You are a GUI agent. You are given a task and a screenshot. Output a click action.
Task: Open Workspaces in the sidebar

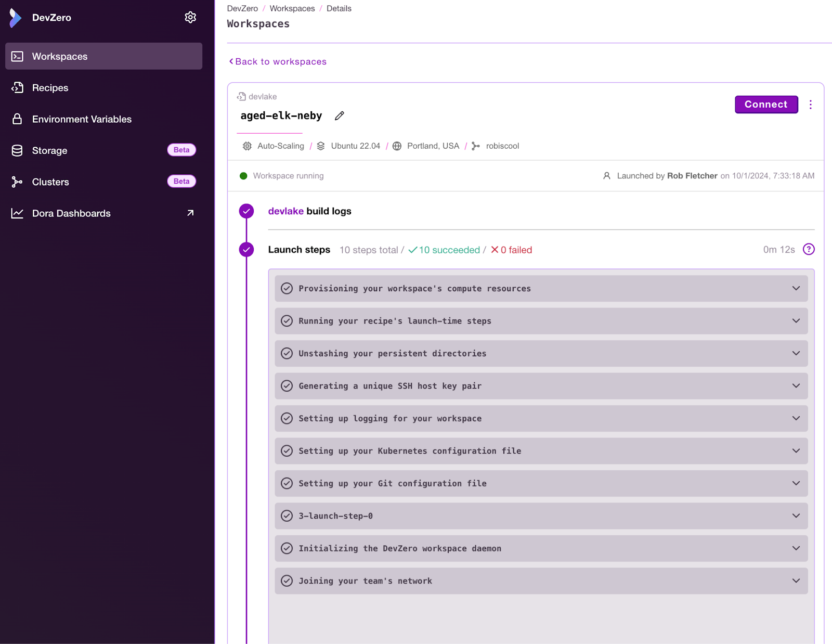pos(103,56)
